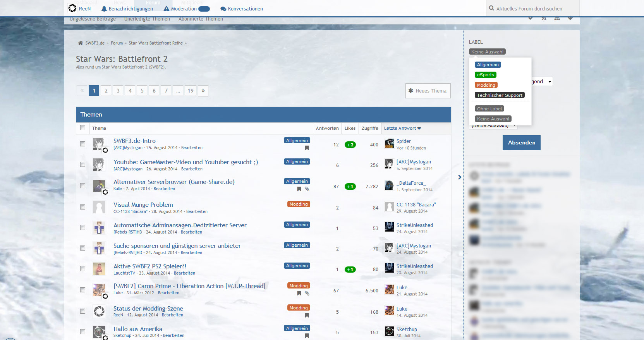Edit SWBF3.de-Intro via Bearbeiten link
The width and height of the screenshot is (644, 340).
click(x=192, y=148)
